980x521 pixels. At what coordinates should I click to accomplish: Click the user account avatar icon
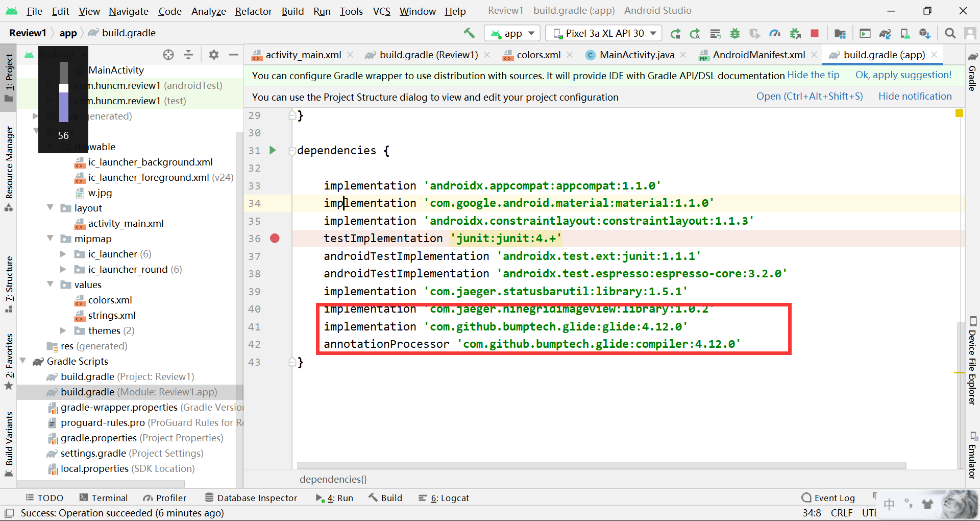pos(970,34)
